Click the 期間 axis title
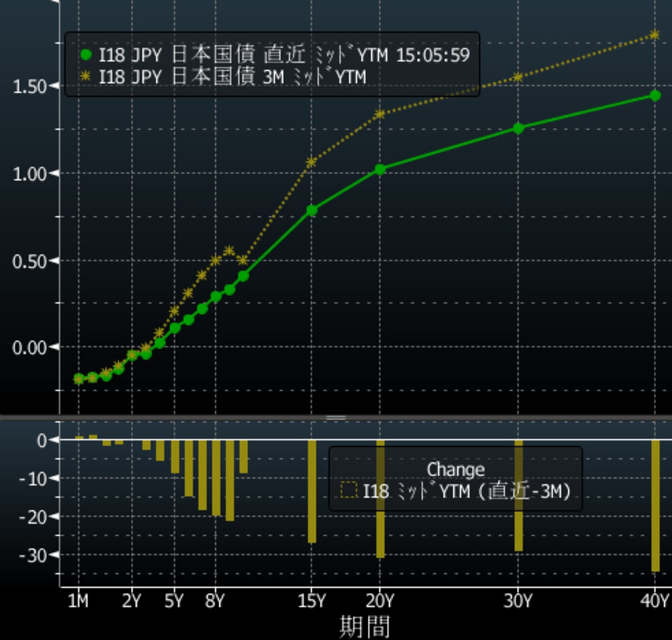Viewport: 672px width, 640px height. pos(364,626)
